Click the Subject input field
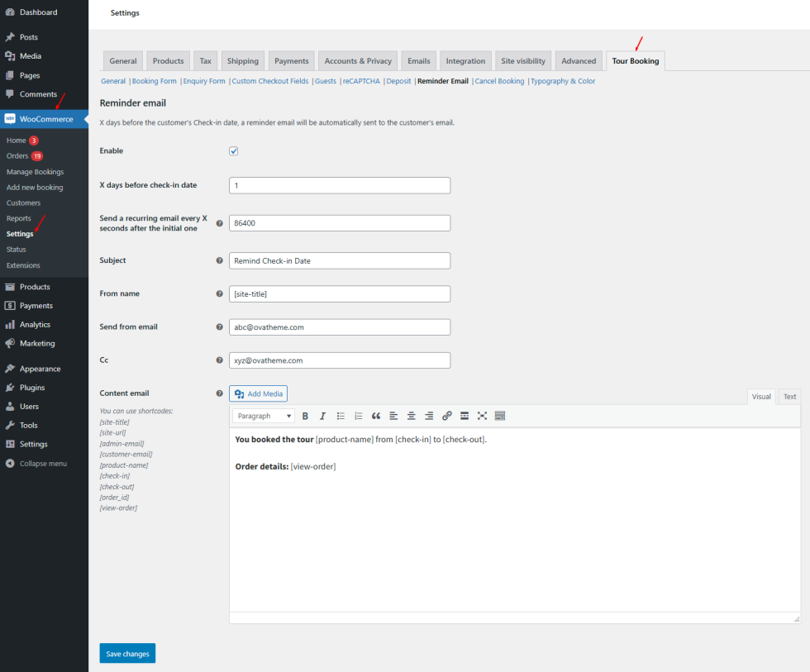Screen dimensions: 810x672 (340, 260)
